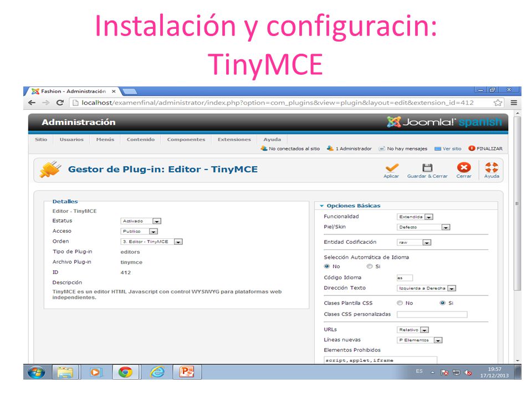Image resolution: width=532 pixels, height=399 pixels.
Task: Select No for Selección Automática de Idioma
Action: 327,267
